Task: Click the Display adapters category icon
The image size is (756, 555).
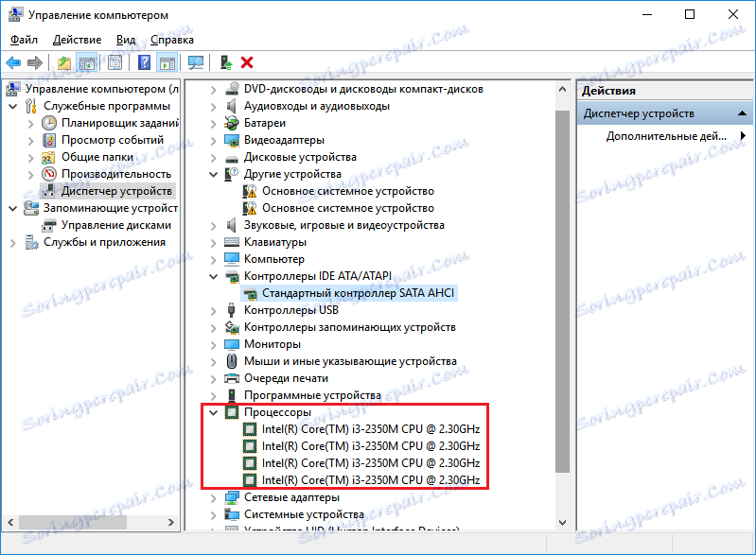Action: coord(232,140)
